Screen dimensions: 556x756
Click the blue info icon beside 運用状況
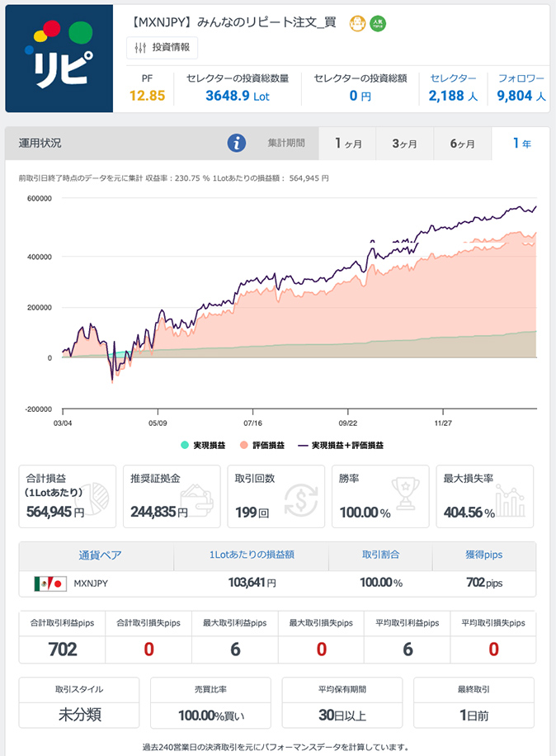[x=237, y=144]
